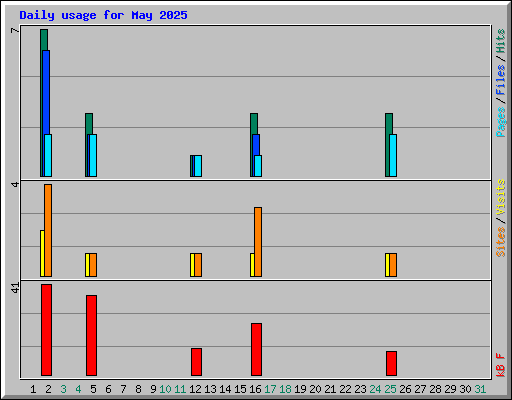512x400 pixels.
Task: Click the 'Daily usage for May 2025' title
Action: click(x=103, y=15)
